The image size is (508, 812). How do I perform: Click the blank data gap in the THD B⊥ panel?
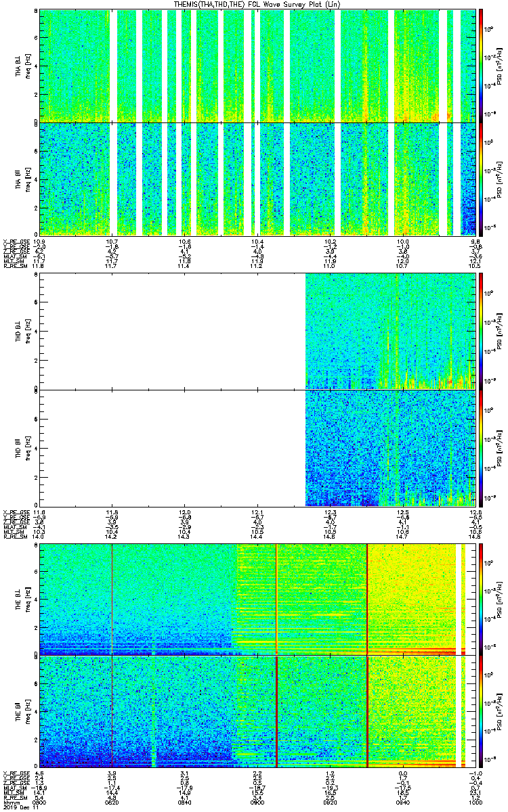tap(173, 332)
